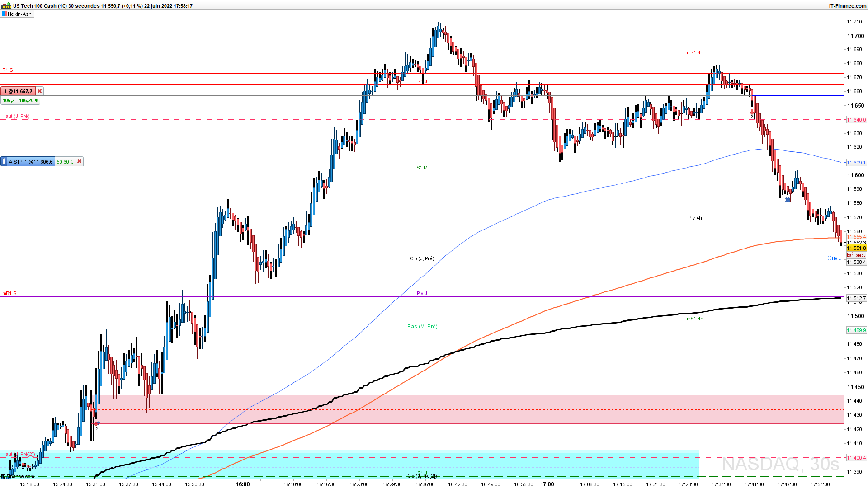
Task: Open the IT-Finance.com link top right
Action: click(847, 6)
